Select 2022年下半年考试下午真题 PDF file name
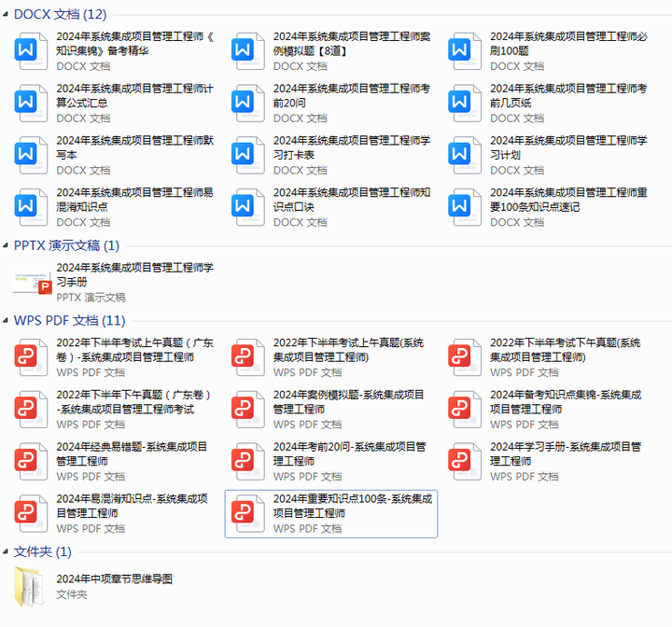672x627 pixels. point(565,350)
